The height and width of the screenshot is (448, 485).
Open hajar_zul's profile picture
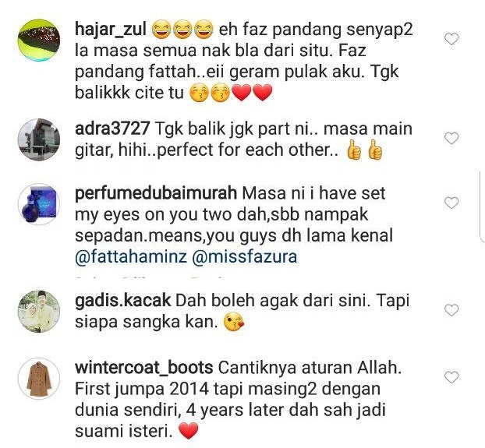click(39, 41)
